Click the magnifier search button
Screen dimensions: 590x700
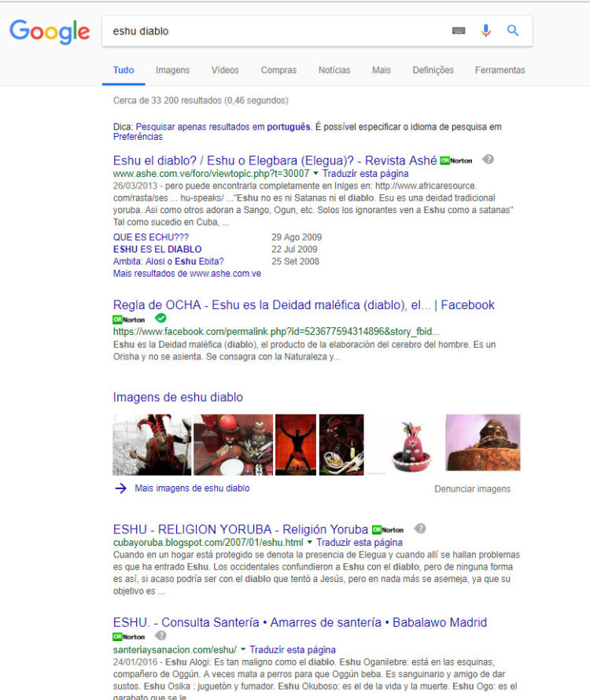coord(513,31)
